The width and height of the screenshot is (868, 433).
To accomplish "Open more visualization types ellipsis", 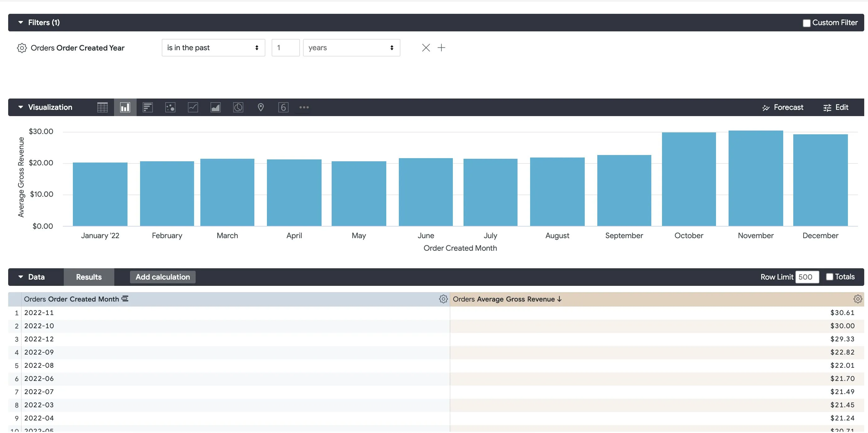I will [x=304, y=107].
